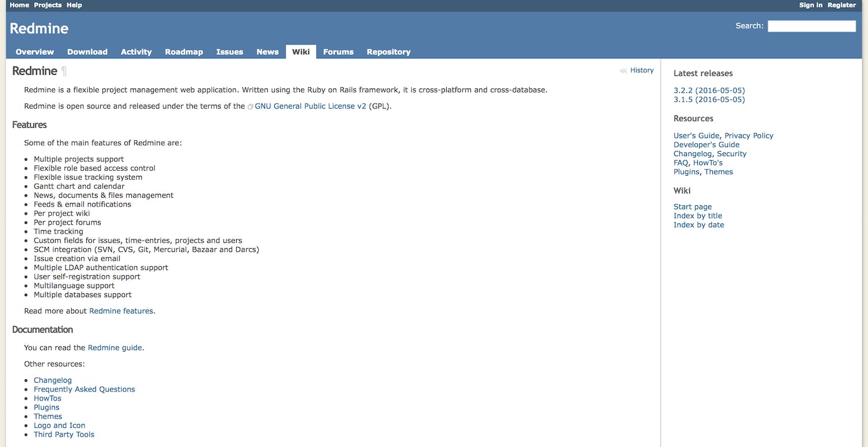
Task: Open the Developer's Guide link
Action: [706, 145]
